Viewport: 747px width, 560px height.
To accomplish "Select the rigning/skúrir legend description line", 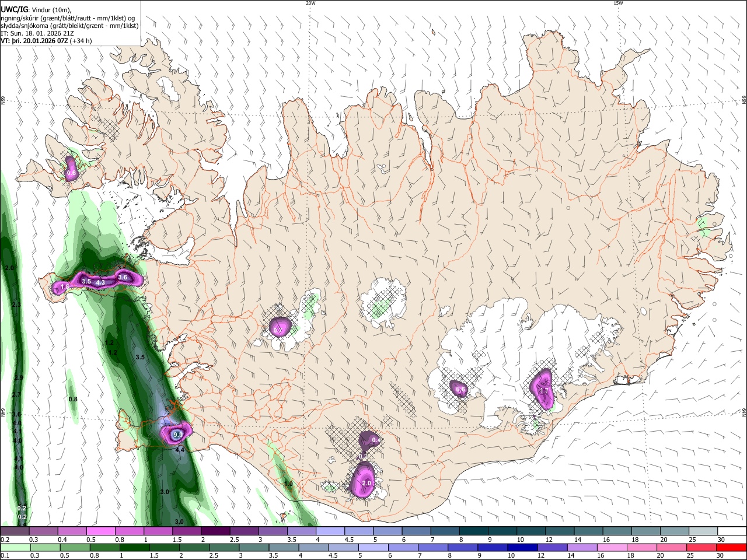I will [x=68, y=18].
